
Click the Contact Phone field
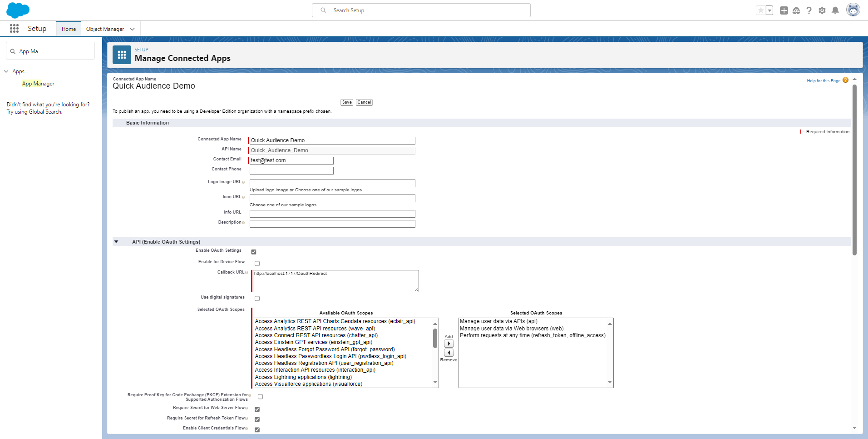click(291, 170)
